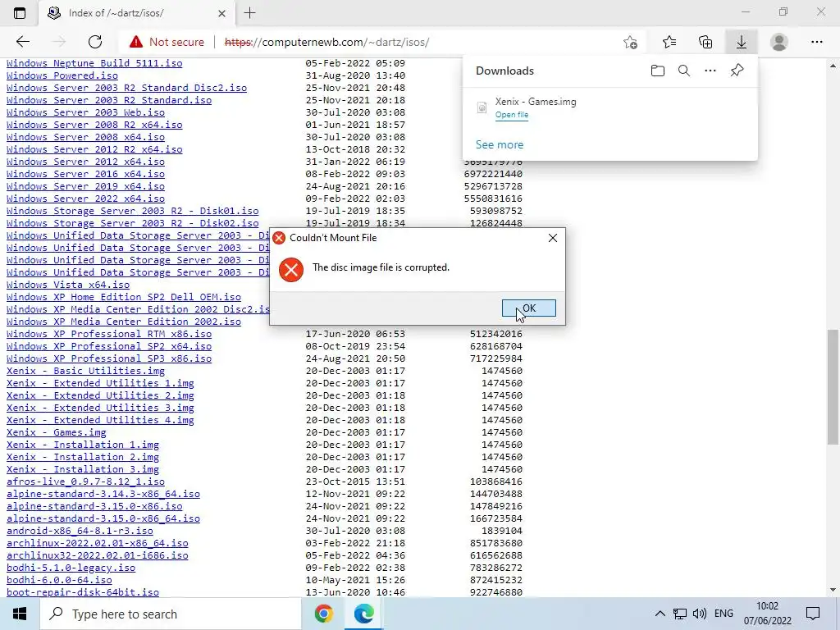The width and height of the screenshot is (840, 630).
Task: Click file size 6972221440 in the listing
Action: [x=493, y=174]
